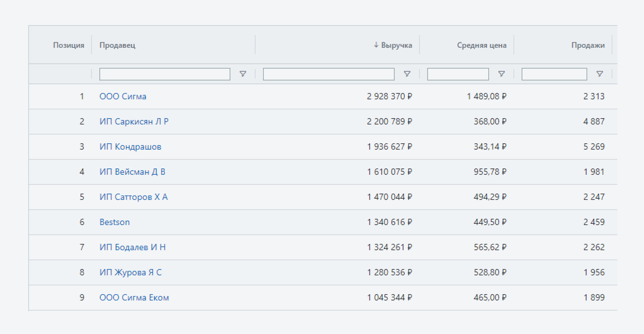This screenshot has width=644, height=334.
Task: Select the average price 528,80 ₽
Action: tap(490, 272)
